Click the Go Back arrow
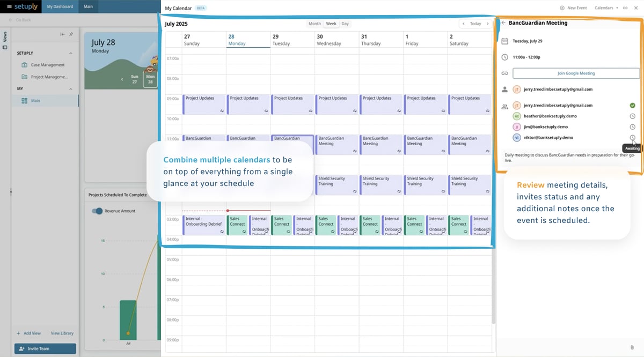Viewport: 644px width, 357px height. [11, 20]
